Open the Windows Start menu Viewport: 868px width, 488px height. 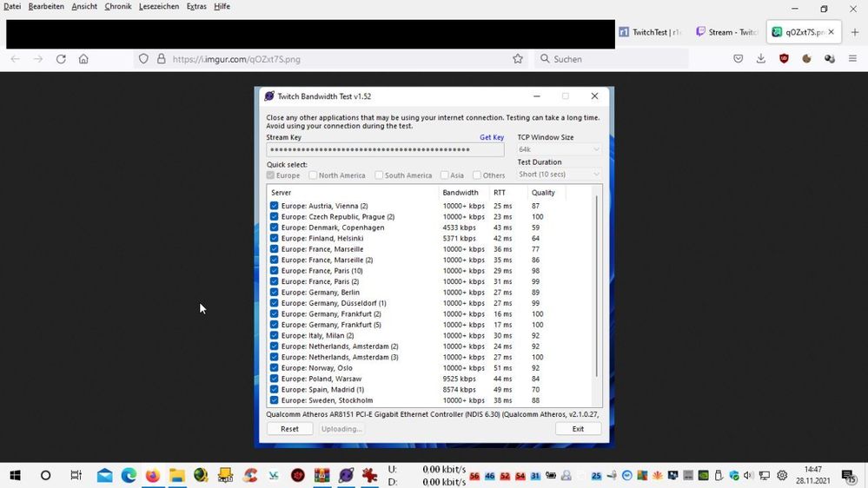(16, 475)
